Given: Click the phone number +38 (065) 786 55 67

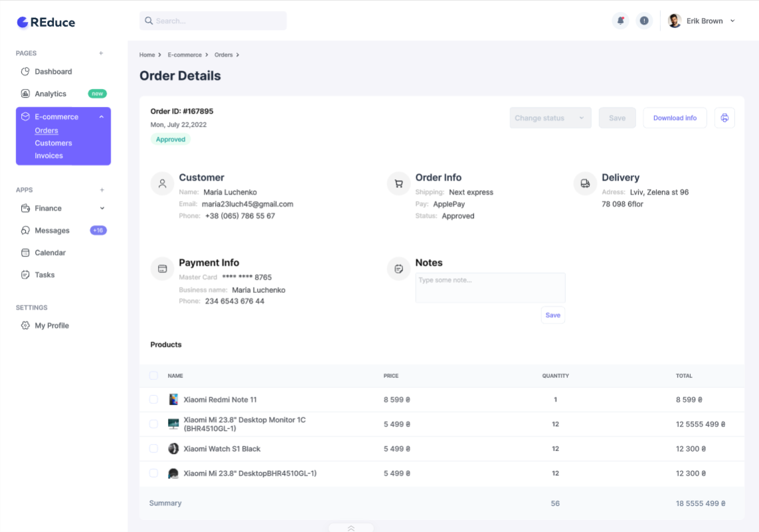Looking at the screenshot, I should [240, 216].
